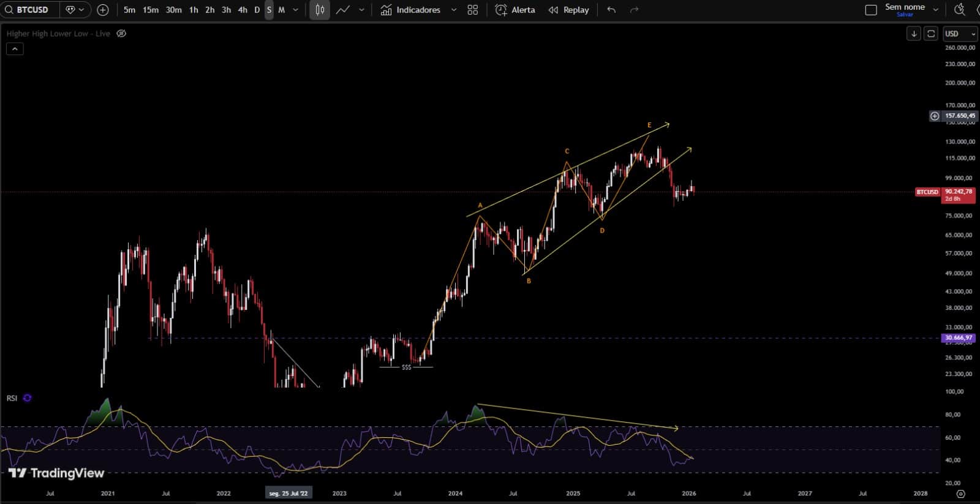
Task: Toggle auto-fit price scale icon
Action: [931, 34]
